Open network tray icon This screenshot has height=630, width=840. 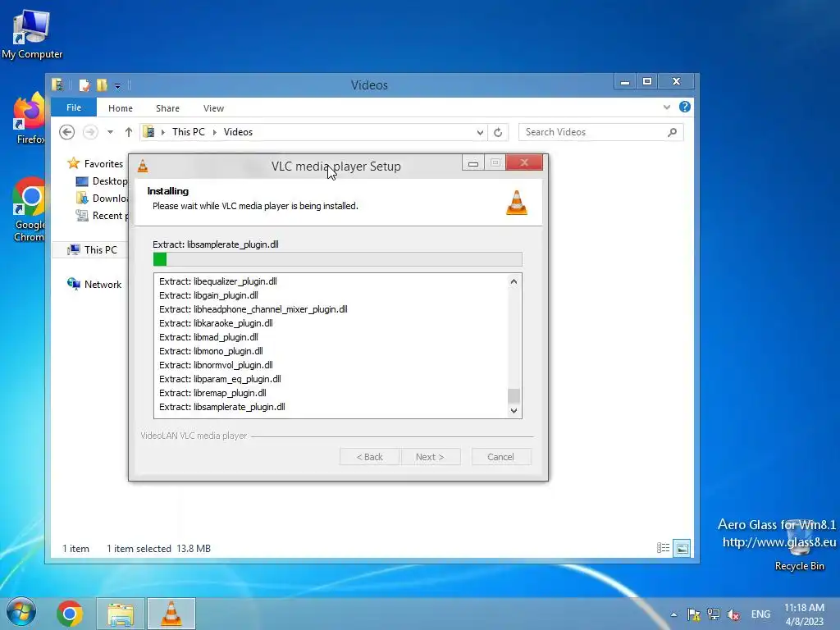714,614
